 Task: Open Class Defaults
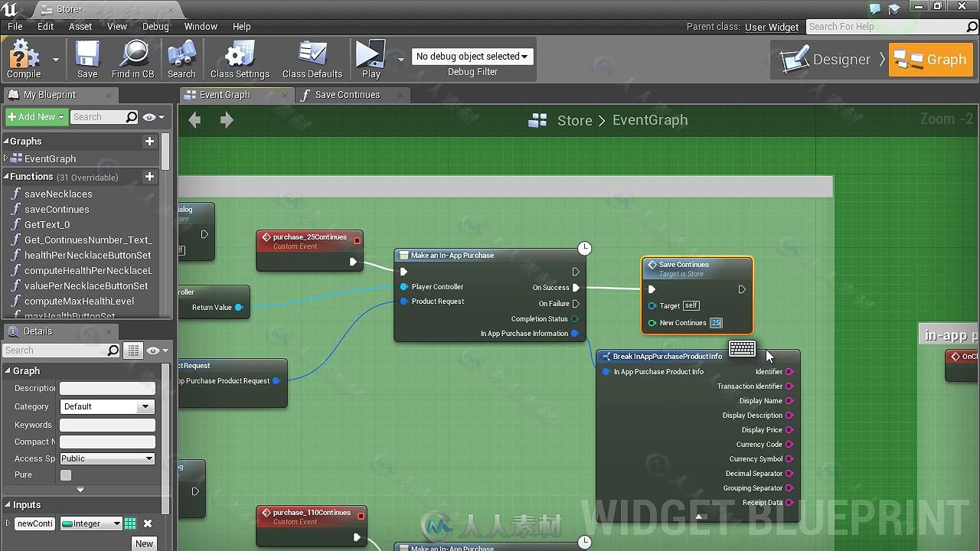[312, 59]
